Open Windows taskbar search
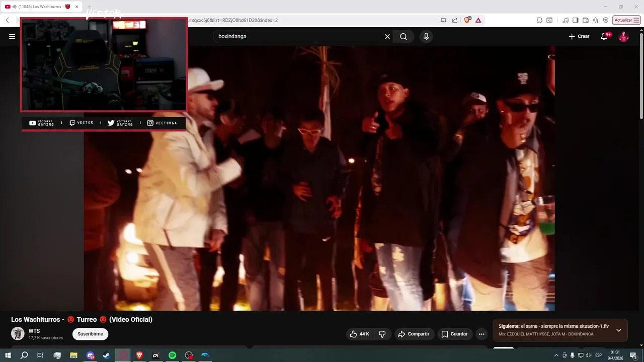 (x=24, y=355)
